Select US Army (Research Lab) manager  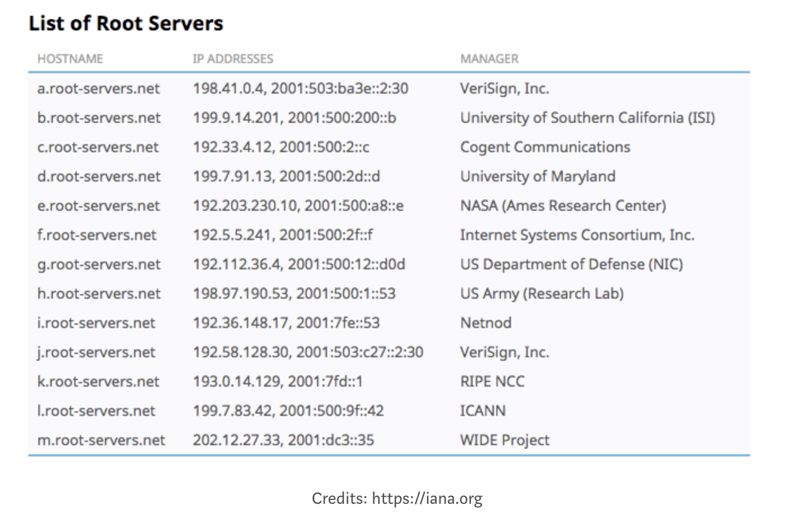(x=541, y=294)
